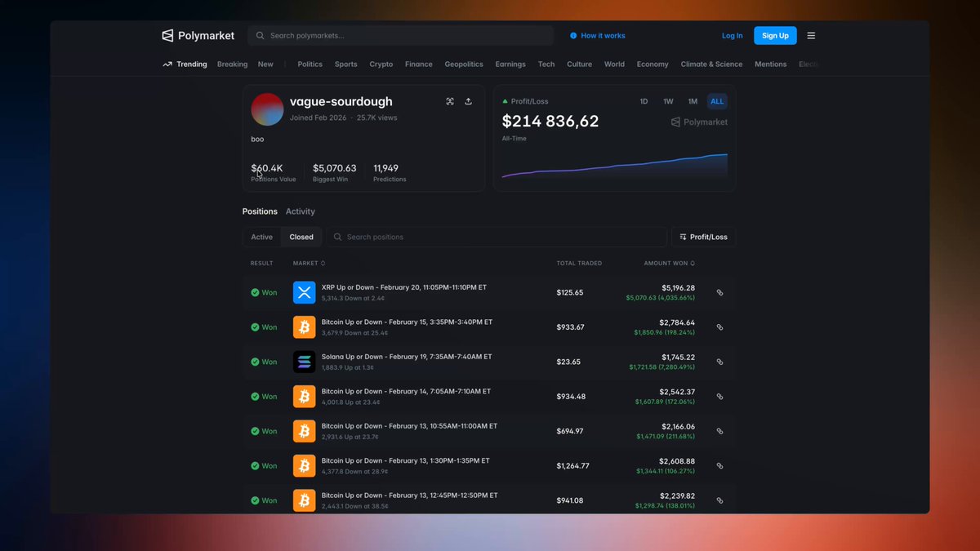The height and width of the screenshot is (551, 980).
Task: Sort by Amount Won column header
Action: 670,263
